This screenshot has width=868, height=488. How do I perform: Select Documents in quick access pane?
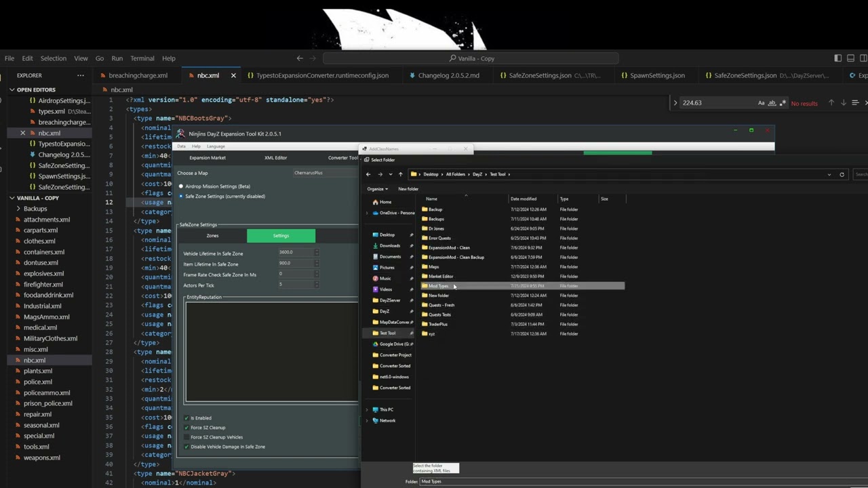390,256
